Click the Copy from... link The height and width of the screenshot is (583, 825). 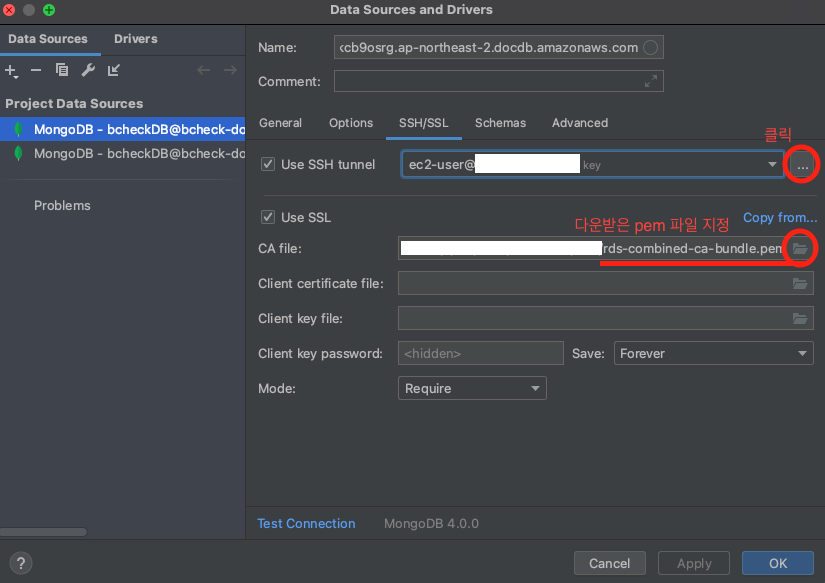coord(780,217)
